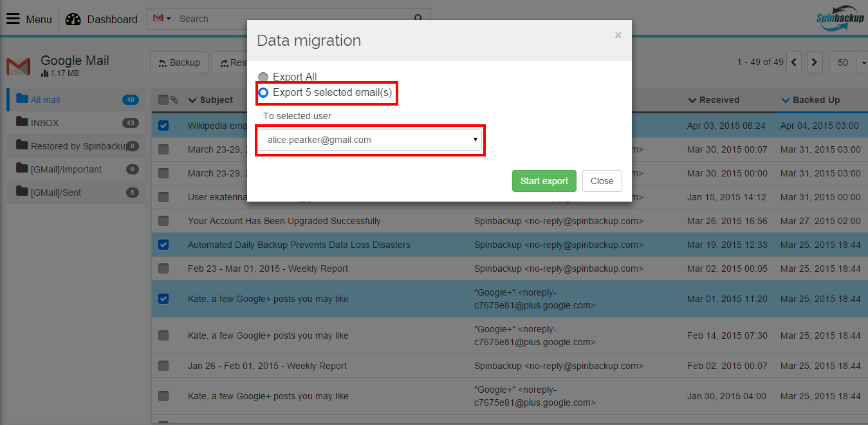
Task: Open Feb 23 - Mar 01, 2015 Weekly Report
Action: pos(268,269)
